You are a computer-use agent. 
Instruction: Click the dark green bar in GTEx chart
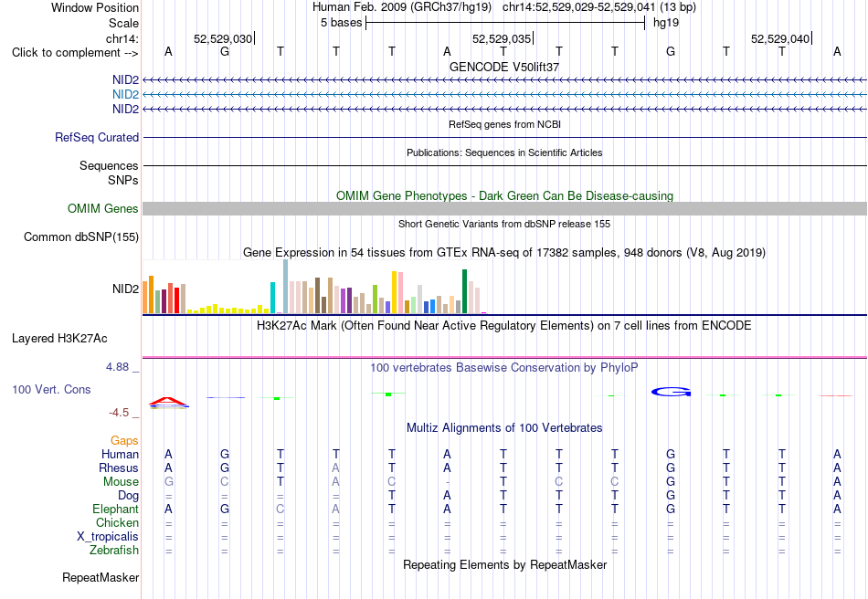click(464, 291)
